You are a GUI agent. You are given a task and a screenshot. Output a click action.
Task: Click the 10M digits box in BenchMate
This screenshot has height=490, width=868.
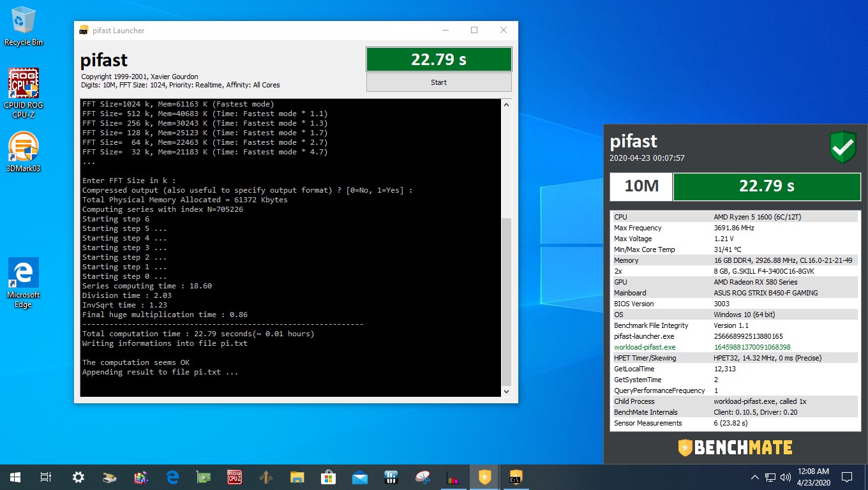click(x=640, y=186)
